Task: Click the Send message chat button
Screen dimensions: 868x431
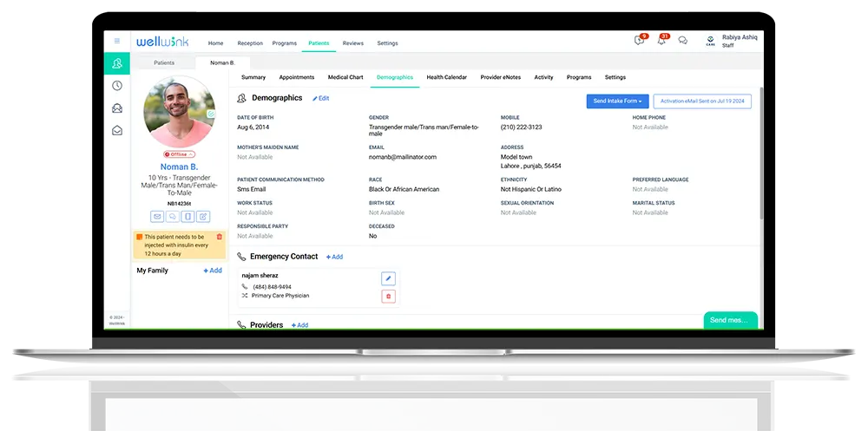Action: tap(729, 320)
